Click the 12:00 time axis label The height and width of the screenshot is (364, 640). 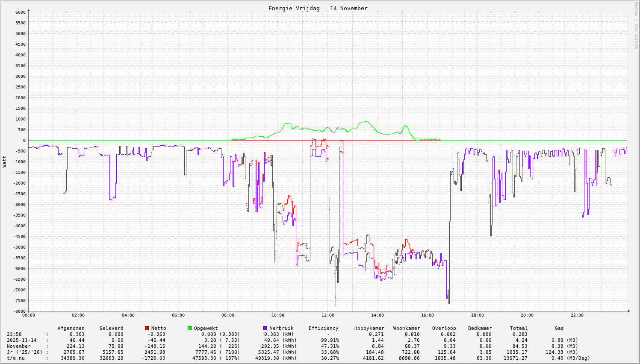(x=328, y=315)
